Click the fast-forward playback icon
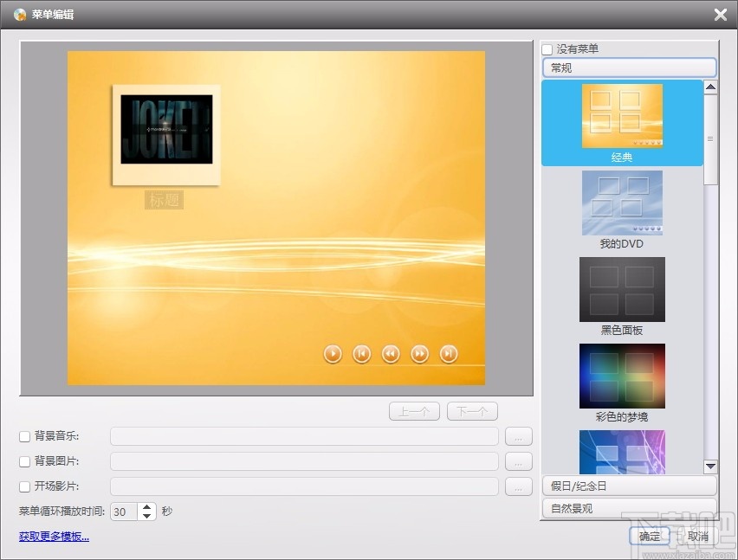The image size is (738, 560). coord(419,353)
